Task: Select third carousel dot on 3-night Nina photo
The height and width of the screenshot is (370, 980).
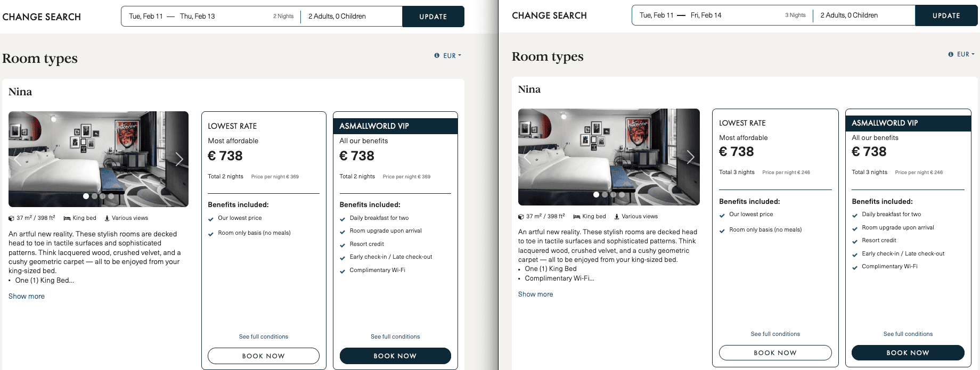Action: [x=613, y=194]
